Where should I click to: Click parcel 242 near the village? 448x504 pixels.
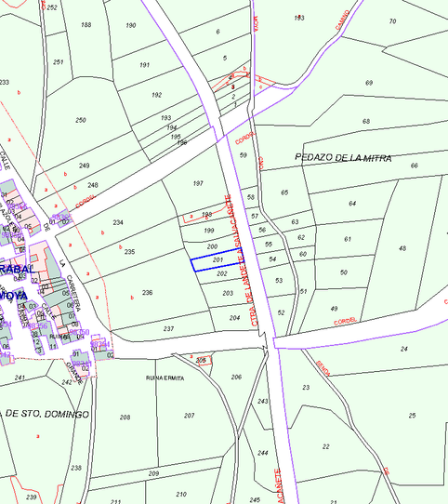(67, 382)
